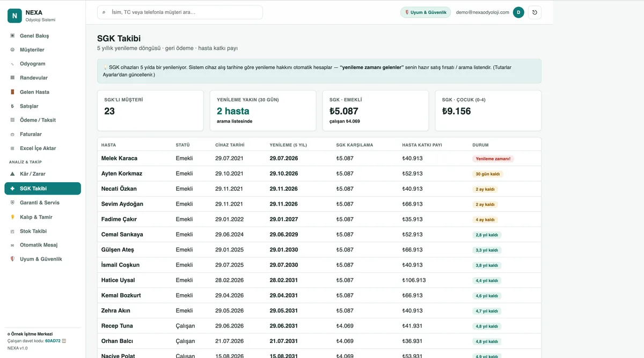This screenshot has width=644, height=358.
Task: Click the Excel İçe Aktar icon
Action: 12,148
